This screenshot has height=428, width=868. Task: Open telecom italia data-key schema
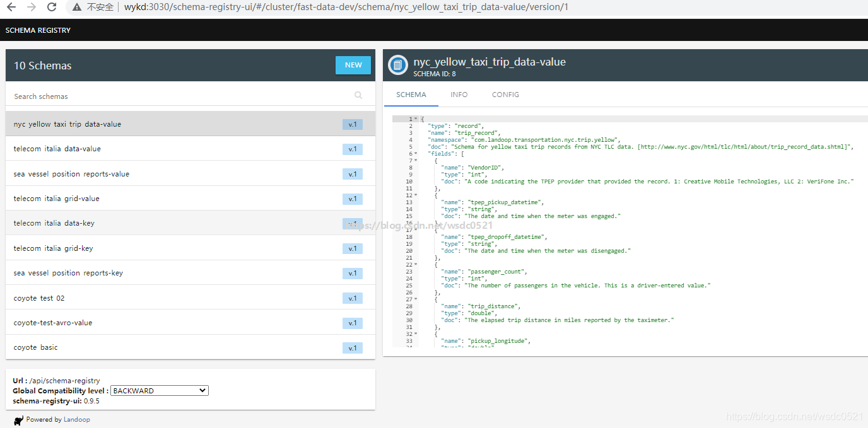point(191,223)
